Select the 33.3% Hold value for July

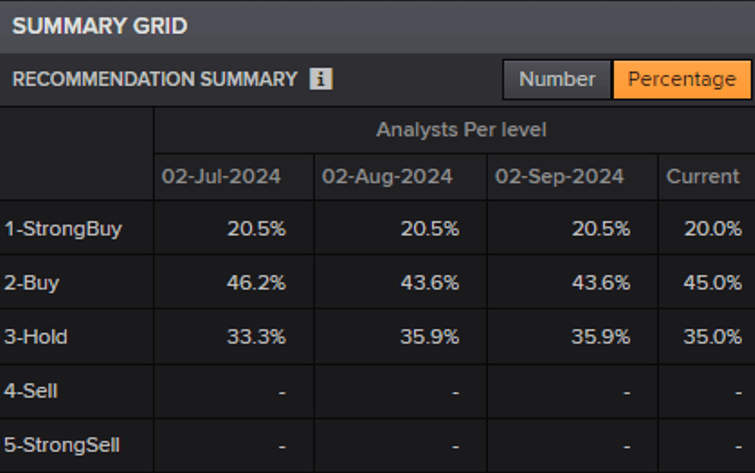(x=257, y=336)
